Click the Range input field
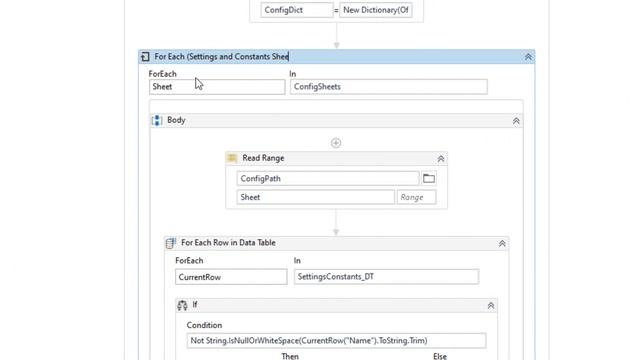640x360 pixels. click(416, 197)
